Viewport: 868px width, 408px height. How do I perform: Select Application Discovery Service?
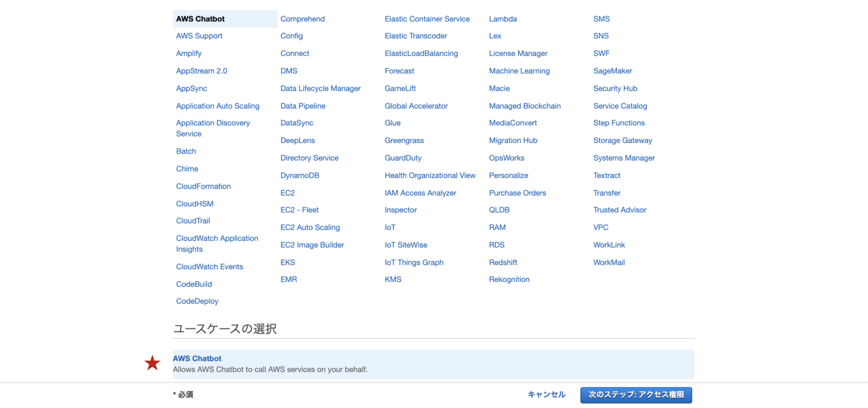pos(213,128)
